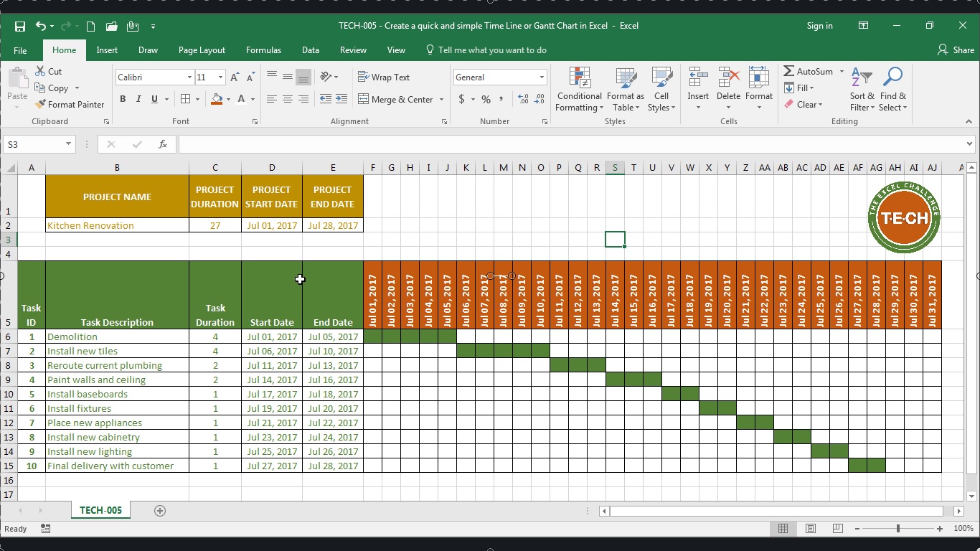This screenshot has width=980, height=551.
Task: Click the Save icon in title bar
Action: [x=20, y=26]
